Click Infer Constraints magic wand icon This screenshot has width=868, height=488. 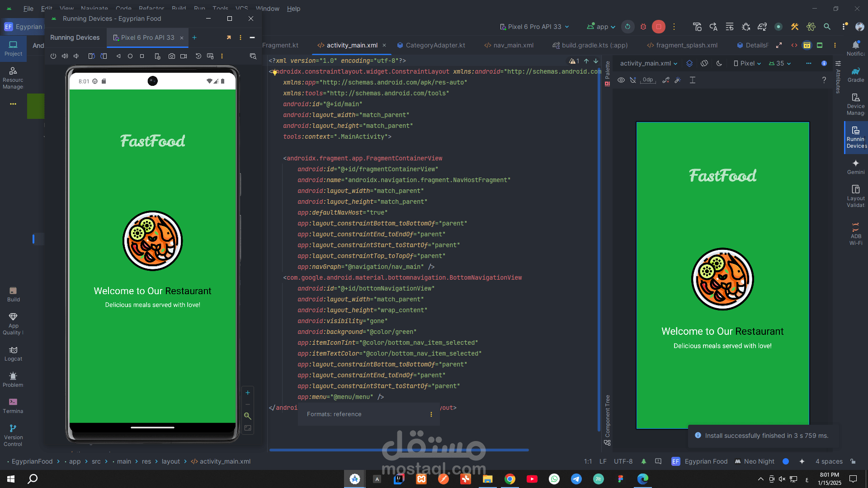[x=678, y=80]
